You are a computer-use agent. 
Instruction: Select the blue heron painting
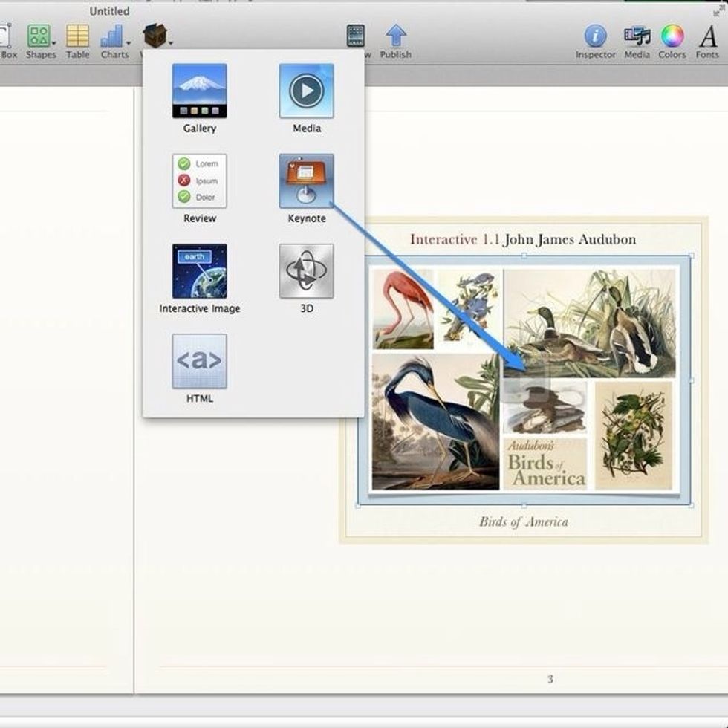[x=435, y=422]
